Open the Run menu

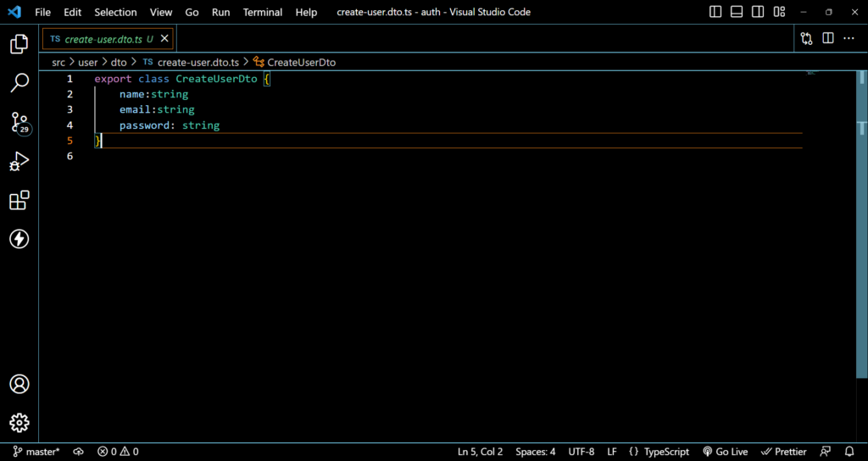pos(221,12)
